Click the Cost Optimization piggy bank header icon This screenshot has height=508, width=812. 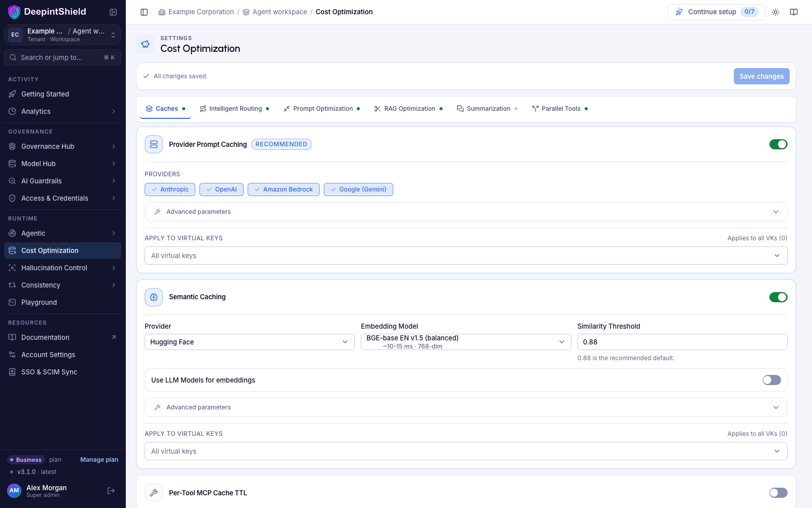(x=145, y=44)
